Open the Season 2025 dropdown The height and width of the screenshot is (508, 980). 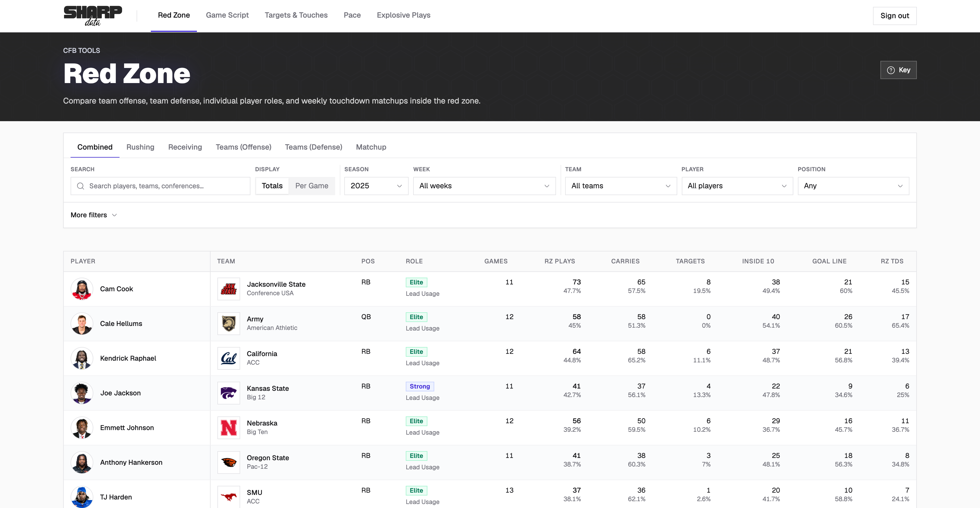(376, 186)
